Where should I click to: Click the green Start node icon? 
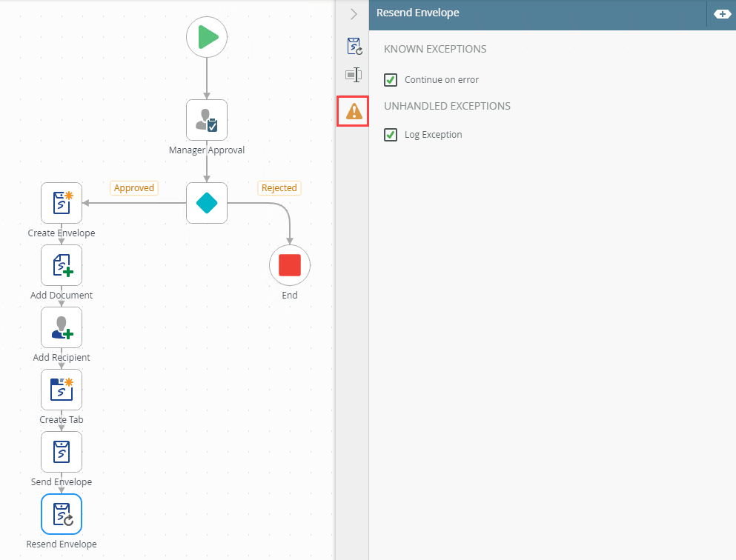[x=207, y=37]
